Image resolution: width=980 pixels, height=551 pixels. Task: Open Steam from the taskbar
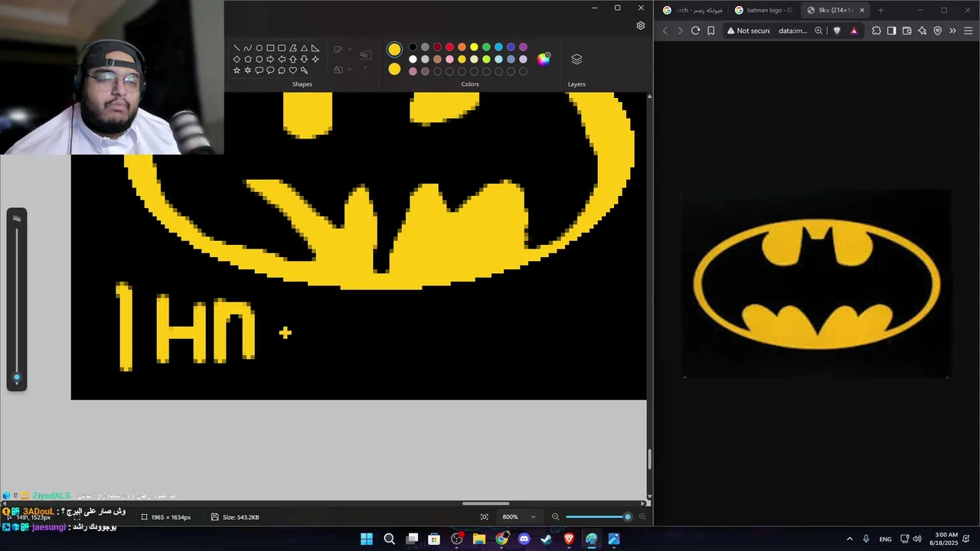coord(546,539)
